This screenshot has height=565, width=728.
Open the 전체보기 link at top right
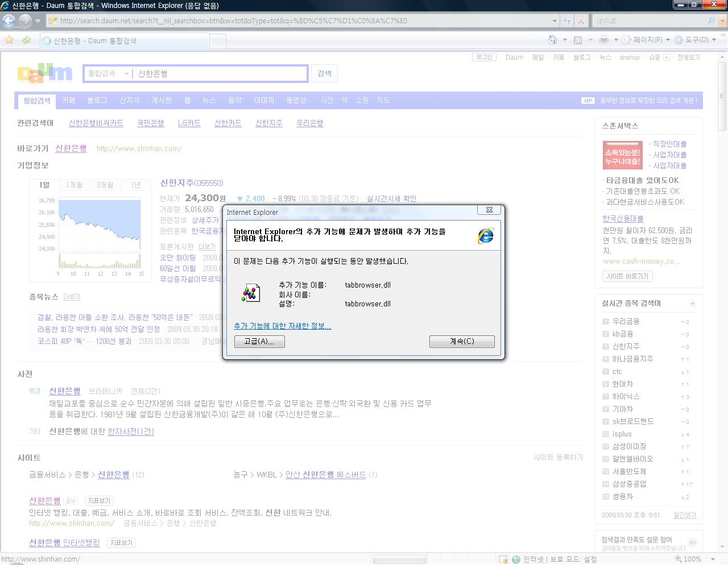coord(688,57)
